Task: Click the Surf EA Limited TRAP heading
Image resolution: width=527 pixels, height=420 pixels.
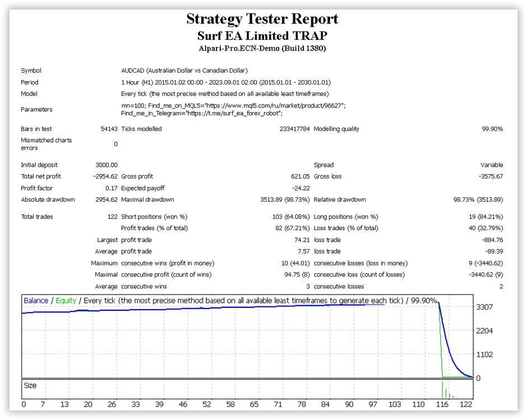Action: [262, 36]
